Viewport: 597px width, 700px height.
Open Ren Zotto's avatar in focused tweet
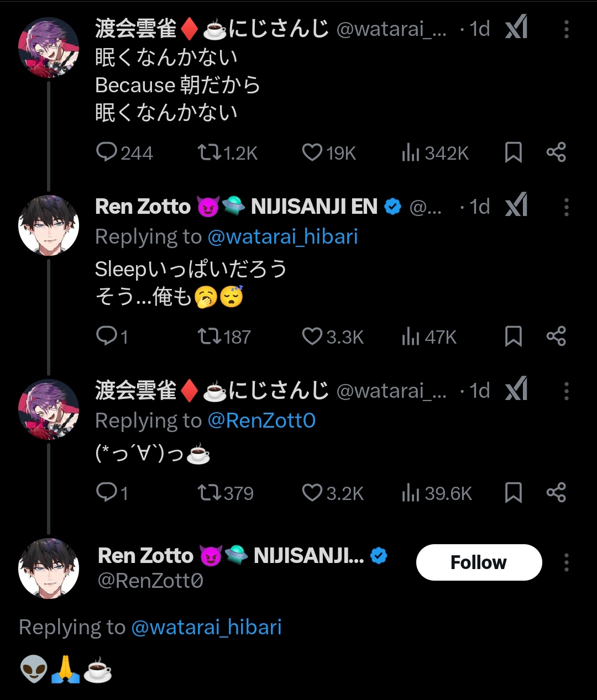pyautogui.click(x=49, y=569)
